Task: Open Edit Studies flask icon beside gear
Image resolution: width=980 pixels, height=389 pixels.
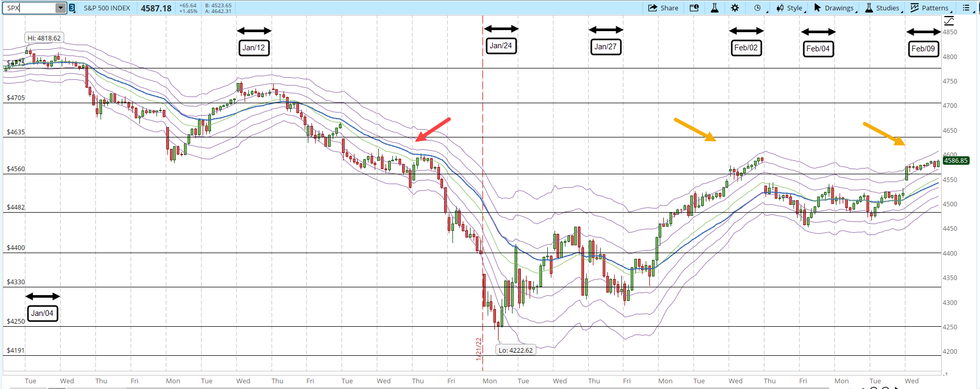Action: pos(715,8)
